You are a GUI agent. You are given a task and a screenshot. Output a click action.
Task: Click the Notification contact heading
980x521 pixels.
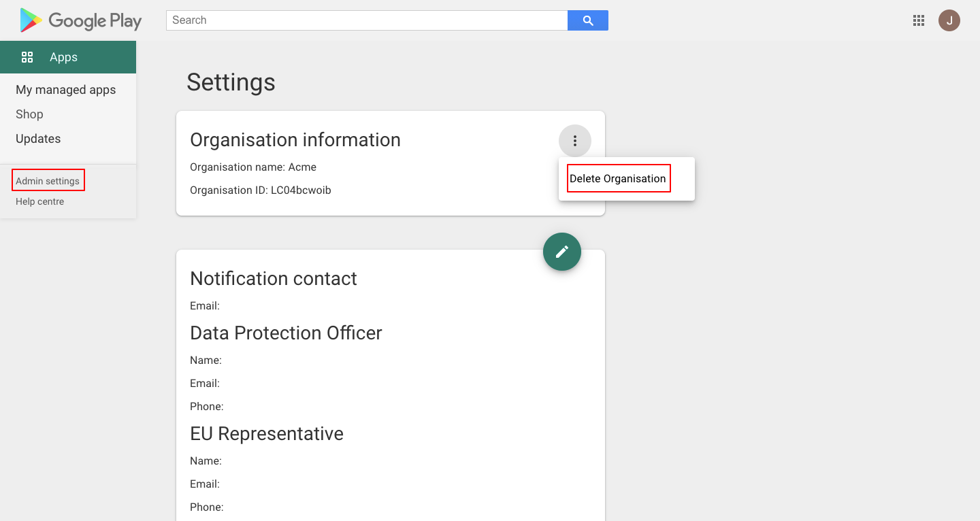click(x=274, y=278)
